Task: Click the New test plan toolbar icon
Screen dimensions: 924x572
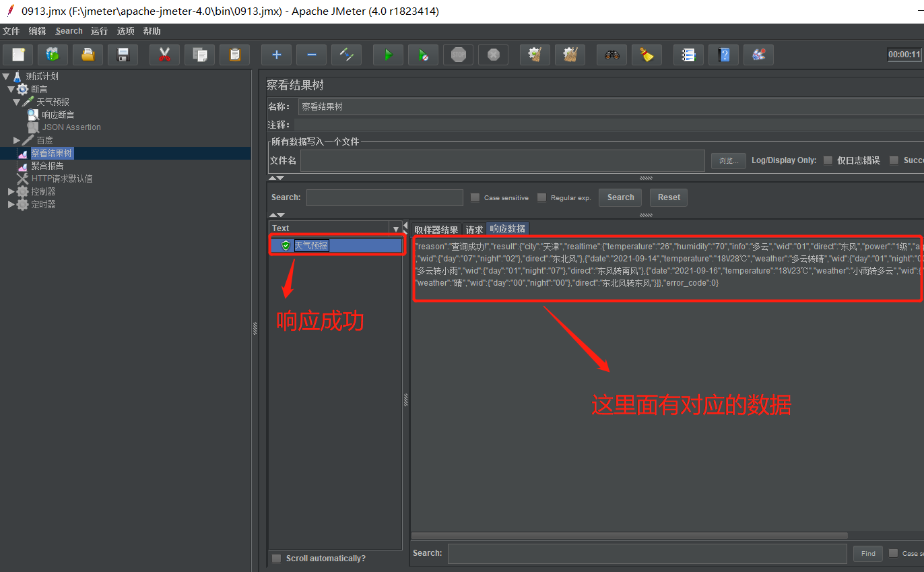Action: coord(18,55)
